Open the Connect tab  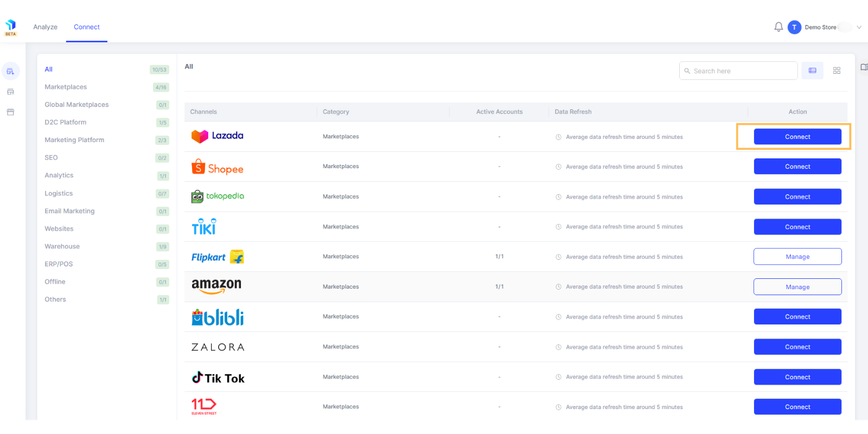click(x=87, y=27)
